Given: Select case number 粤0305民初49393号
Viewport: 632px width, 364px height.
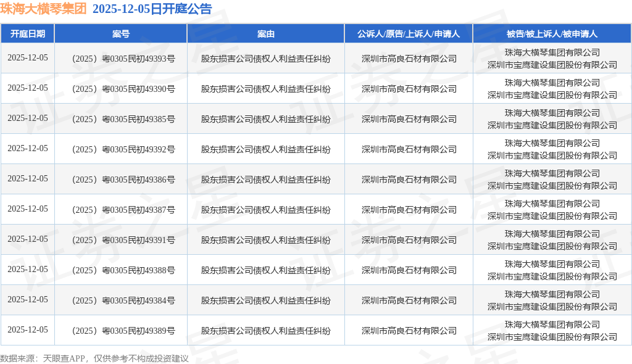Looking at the screenshot, I should (x=123, y=59).
